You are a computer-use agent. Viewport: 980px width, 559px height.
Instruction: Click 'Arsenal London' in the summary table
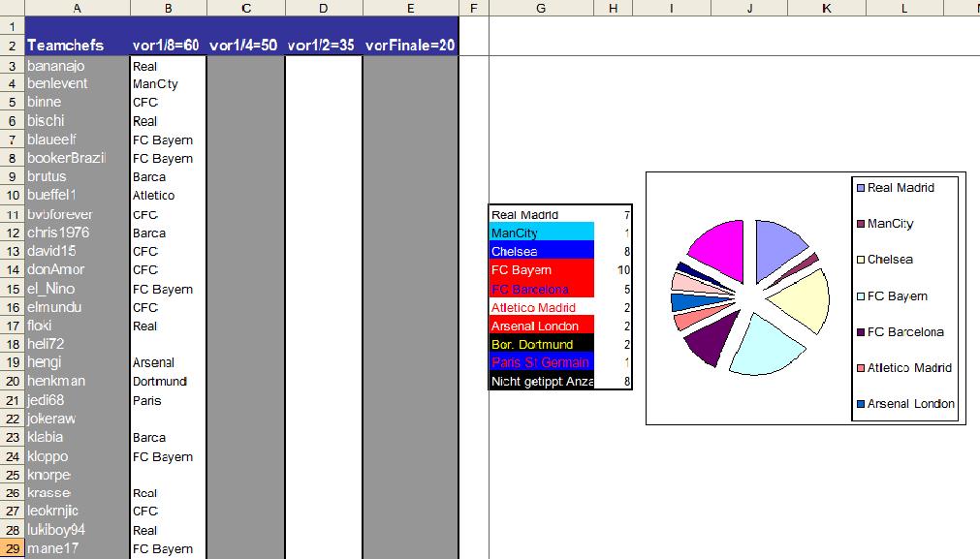point(541,326)
